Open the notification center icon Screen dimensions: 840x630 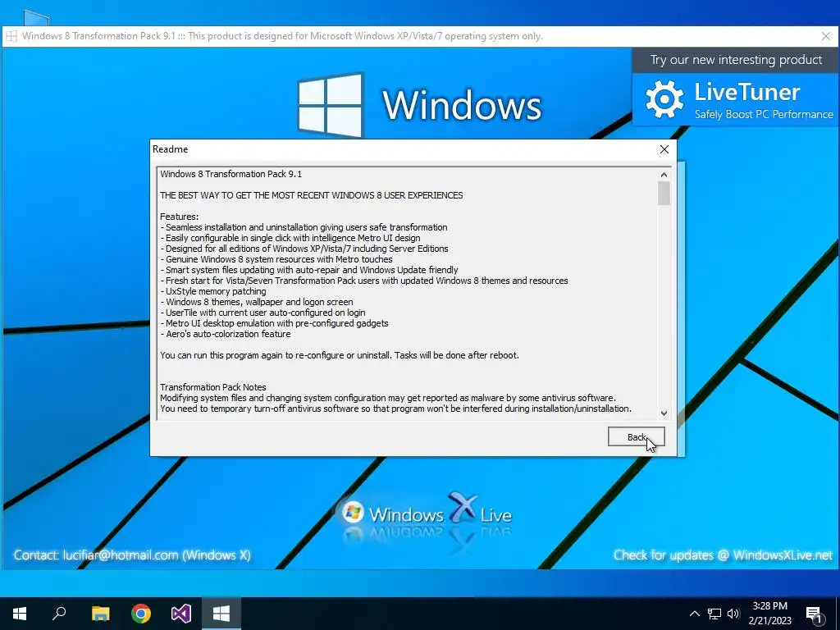[815, 614]
